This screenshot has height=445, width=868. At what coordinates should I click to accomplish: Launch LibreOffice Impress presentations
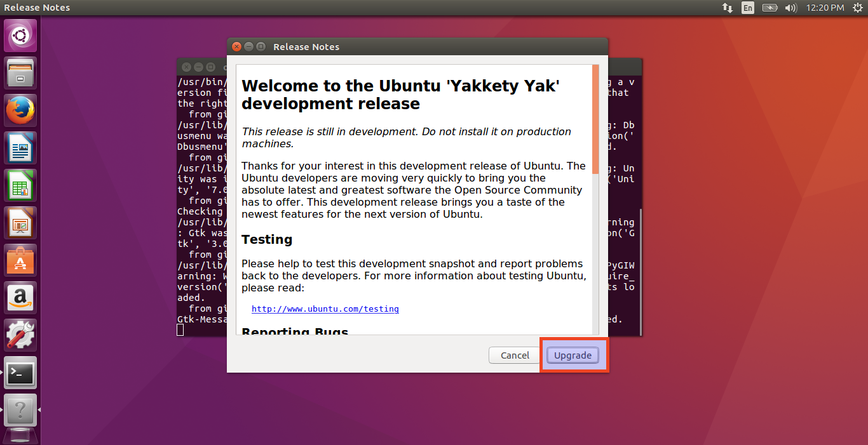point(20,223)
